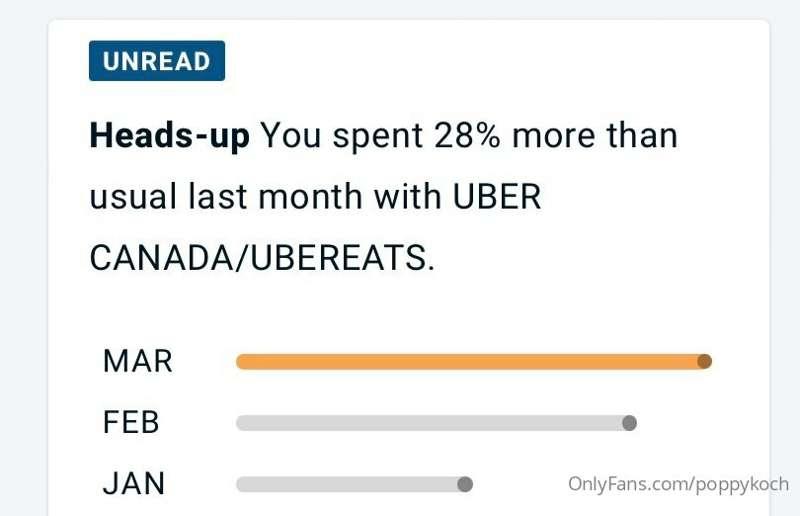Click 'more than' in the first line
800x516 pixels.
(595, 135)
